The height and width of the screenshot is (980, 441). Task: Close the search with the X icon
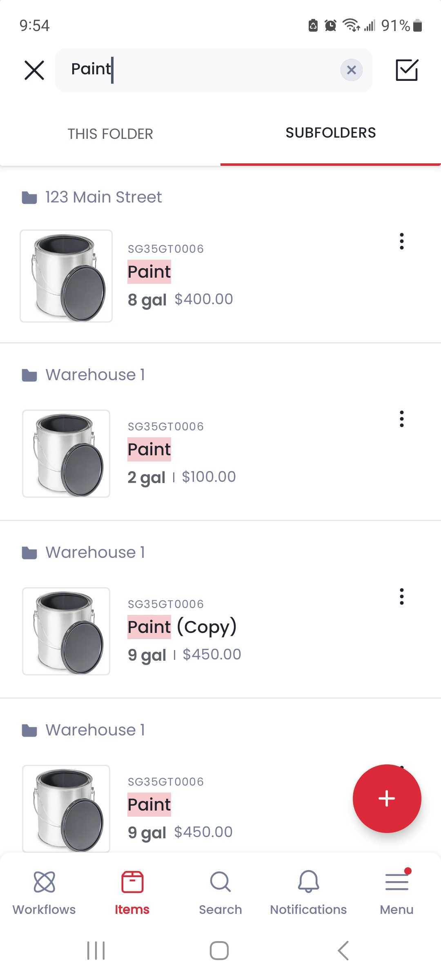[x=34, y=70]
